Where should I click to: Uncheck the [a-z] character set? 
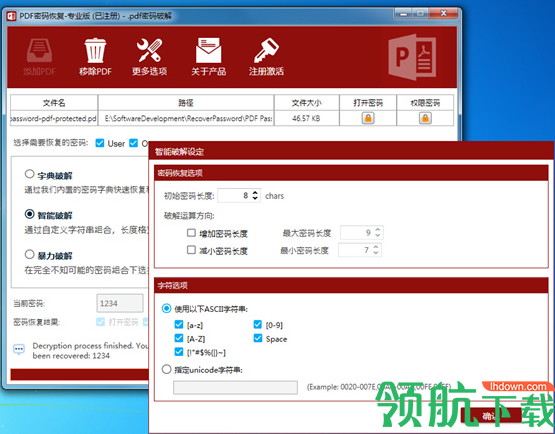coord(179,324)
